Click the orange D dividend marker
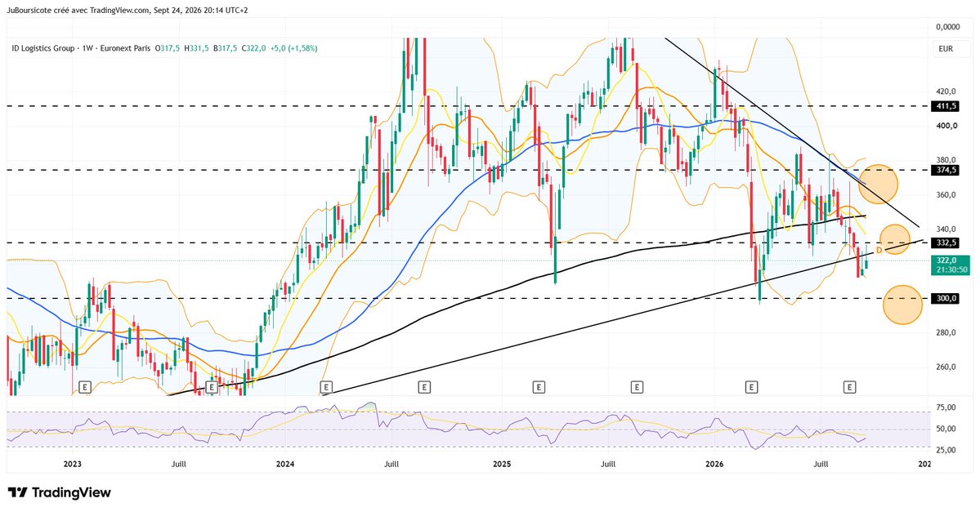The image size is (980, 512). pyautogui.click(x=879, y=251)
